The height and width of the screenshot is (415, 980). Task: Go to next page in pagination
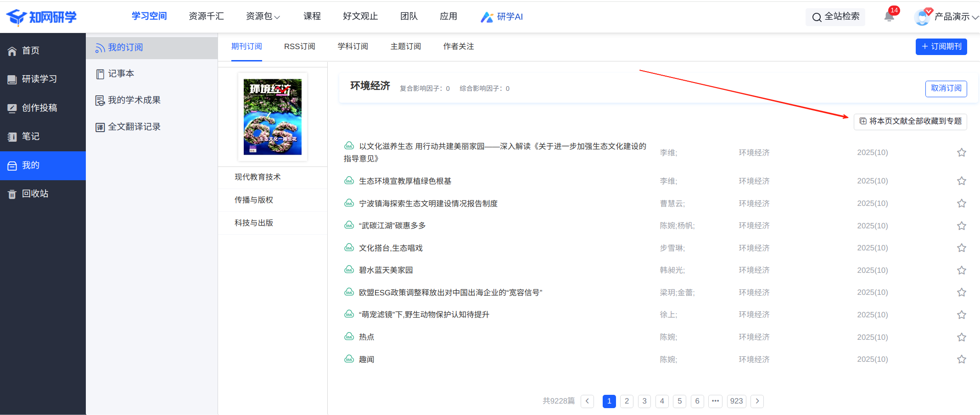[x=757, y=401]
